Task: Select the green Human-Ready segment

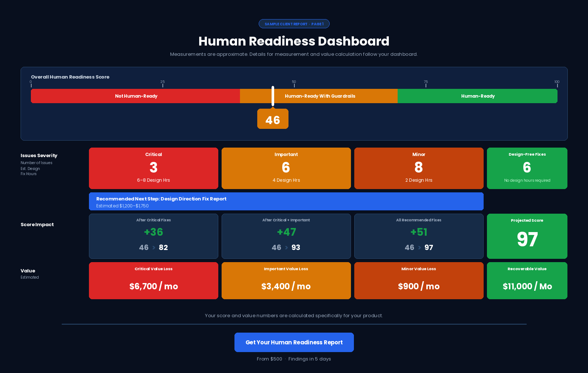Action: [477, 96]
